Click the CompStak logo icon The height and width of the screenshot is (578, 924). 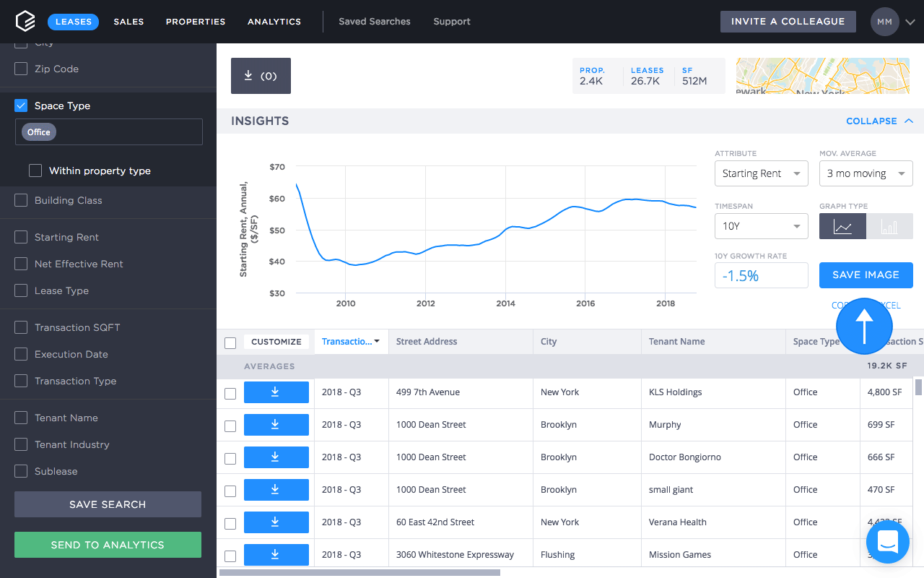point(25,22)
